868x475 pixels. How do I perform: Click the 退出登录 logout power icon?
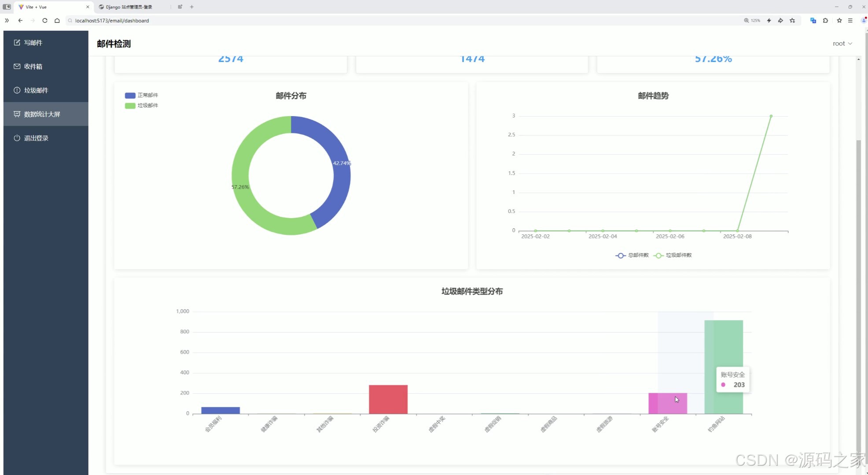coord(17,138)
